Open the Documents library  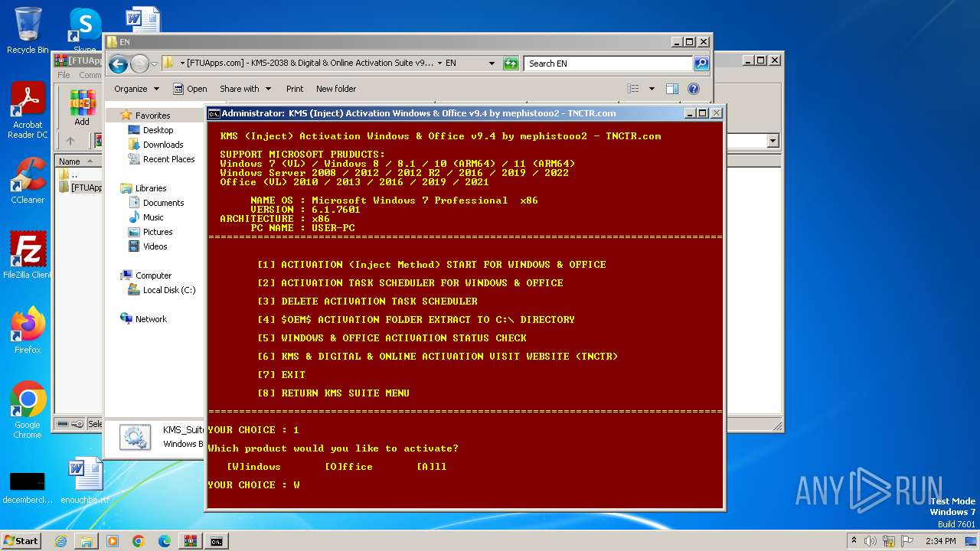(x=155, y=203)
